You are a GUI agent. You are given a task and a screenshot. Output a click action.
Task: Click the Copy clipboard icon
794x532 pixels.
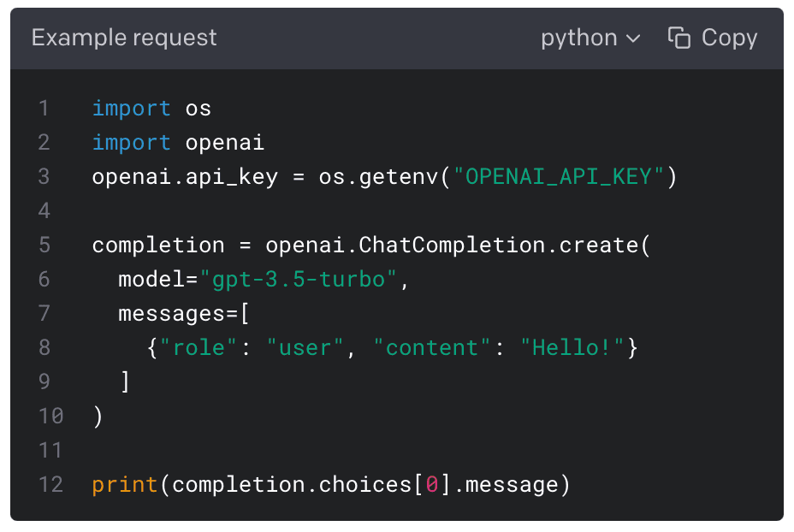(x=679, y=38)
